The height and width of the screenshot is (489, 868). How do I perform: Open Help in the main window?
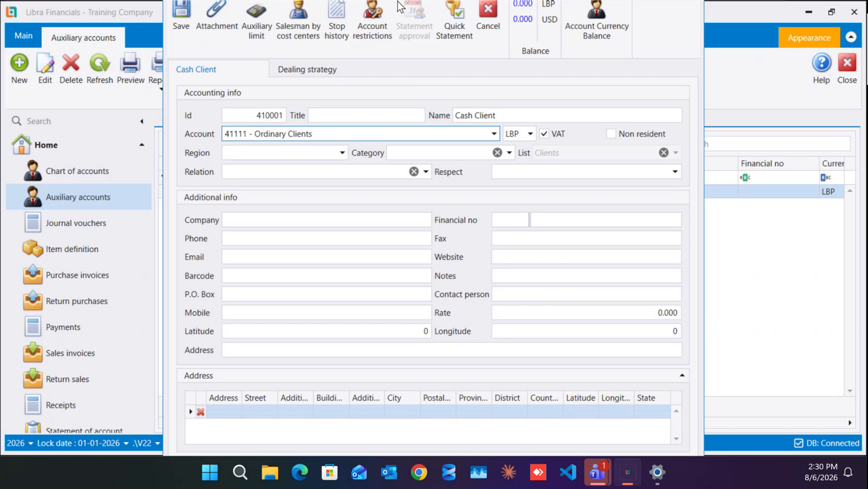[x=821, y=69]
